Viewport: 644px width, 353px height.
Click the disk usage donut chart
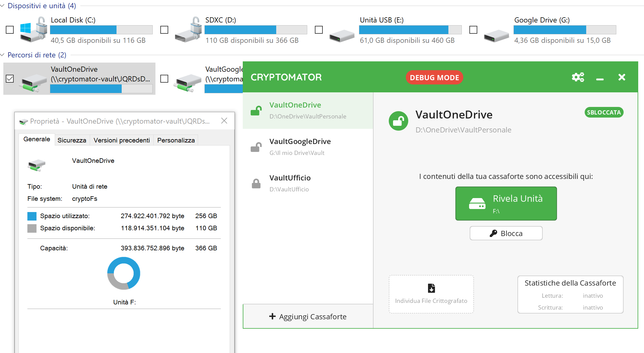pos(124,273)
